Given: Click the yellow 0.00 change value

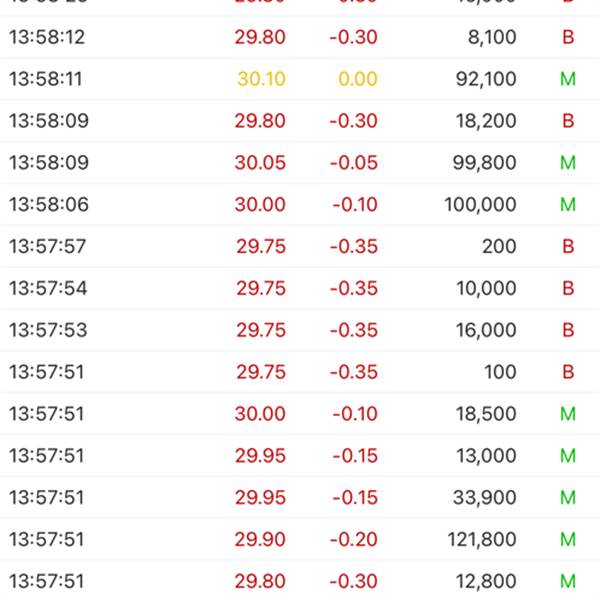Looking at the screenshot, I should (357, 79).
